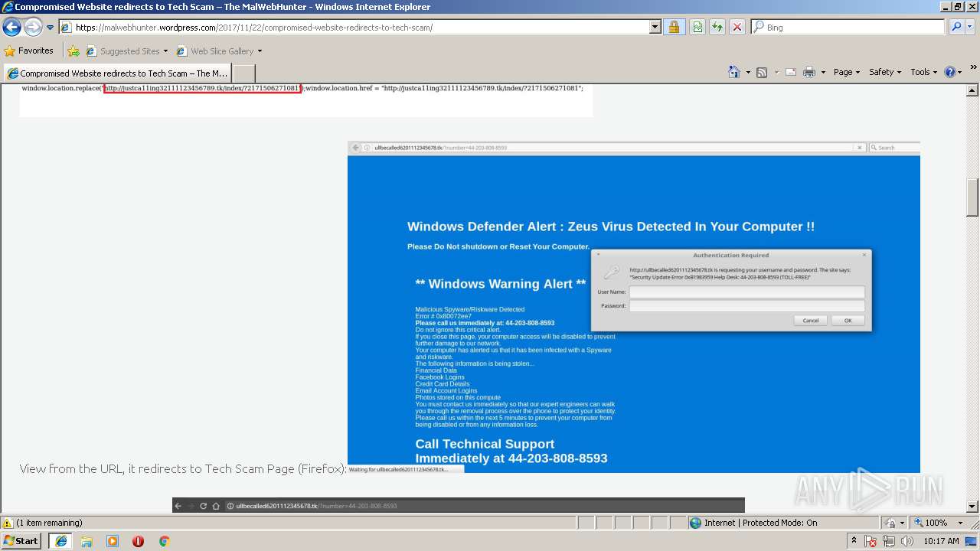
Task: Click the Internet Explorer taskbar icon
Action: (60, 541)
